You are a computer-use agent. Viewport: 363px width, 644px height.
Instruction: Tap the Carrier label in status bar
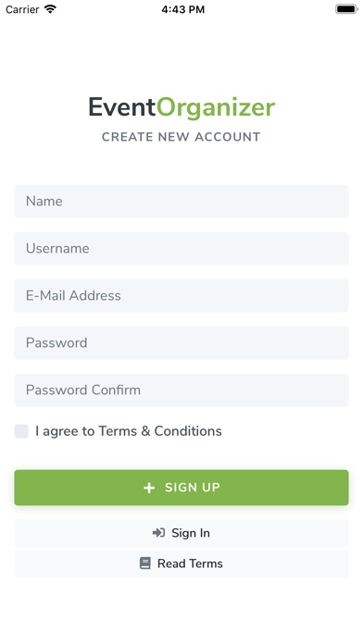22,9
